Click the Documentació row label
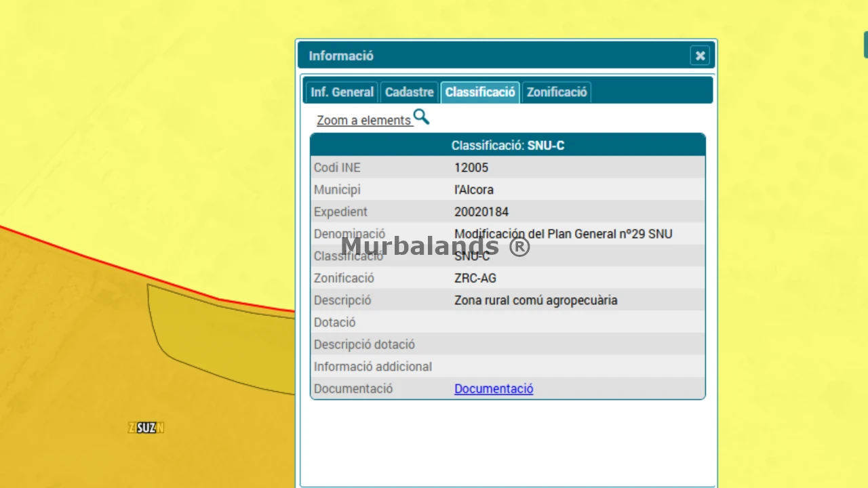This screenshot has height=488, width=868. click(353, 388)
